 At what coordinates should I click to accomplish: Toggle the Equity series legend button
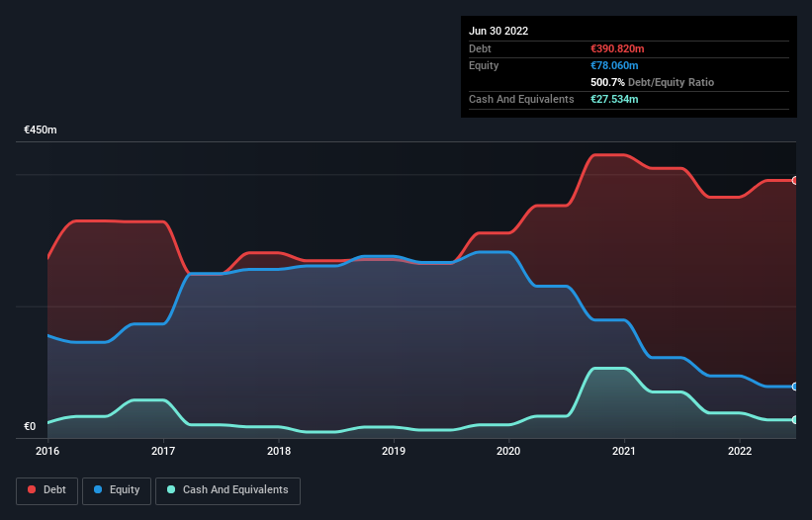coord(117,490)
